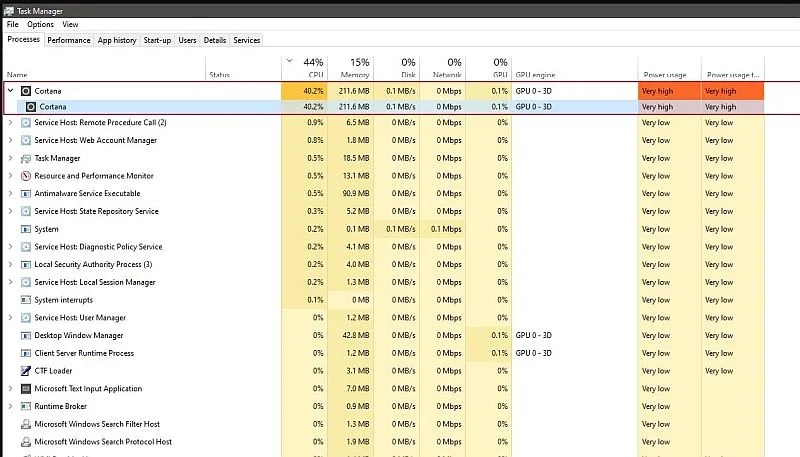This screenshot has width=800, height=457.
Task: Click Desktop Window Manager icon
Action: [26, 335]
